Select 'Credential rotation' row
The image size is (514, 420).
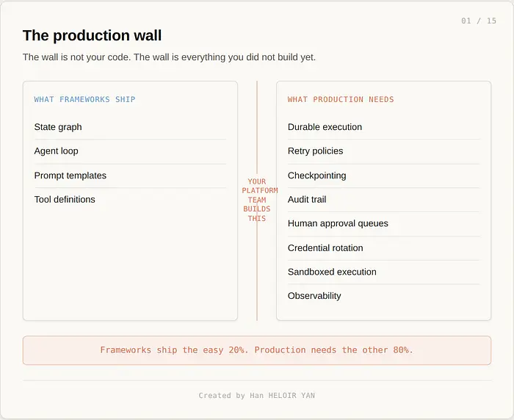(x=383, y=248)
